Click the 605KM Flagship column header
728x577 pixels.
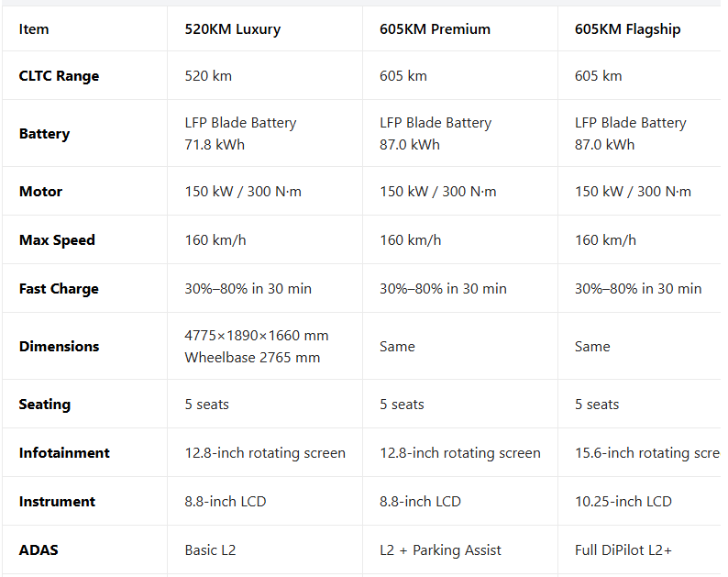coord(627,29)
